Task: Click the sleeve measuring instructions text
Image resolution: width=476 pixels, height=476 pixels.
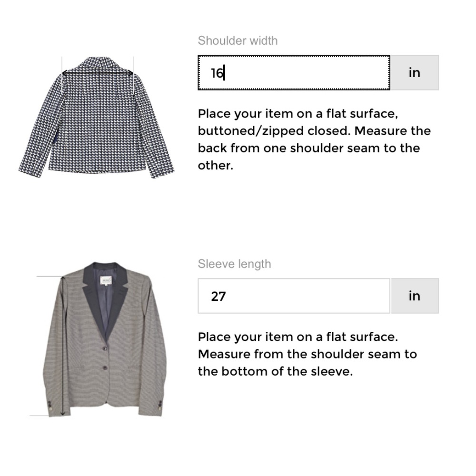Action: (307, 354)
